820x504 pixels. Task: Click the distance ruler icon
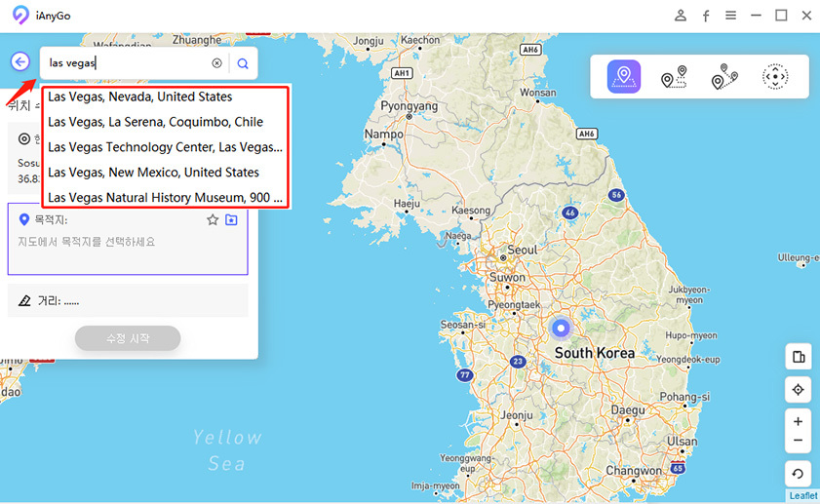24,300
